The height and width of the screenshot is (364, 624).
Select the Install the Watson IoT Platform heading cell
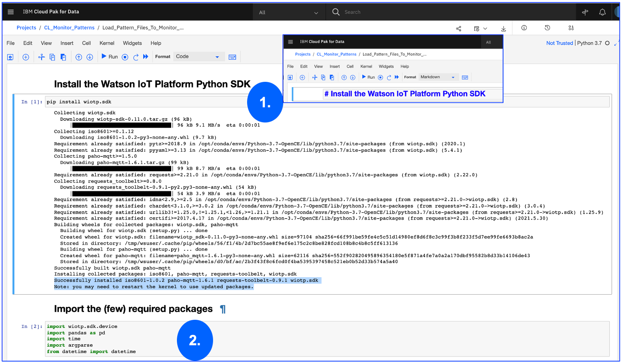(x=153, y=84)
